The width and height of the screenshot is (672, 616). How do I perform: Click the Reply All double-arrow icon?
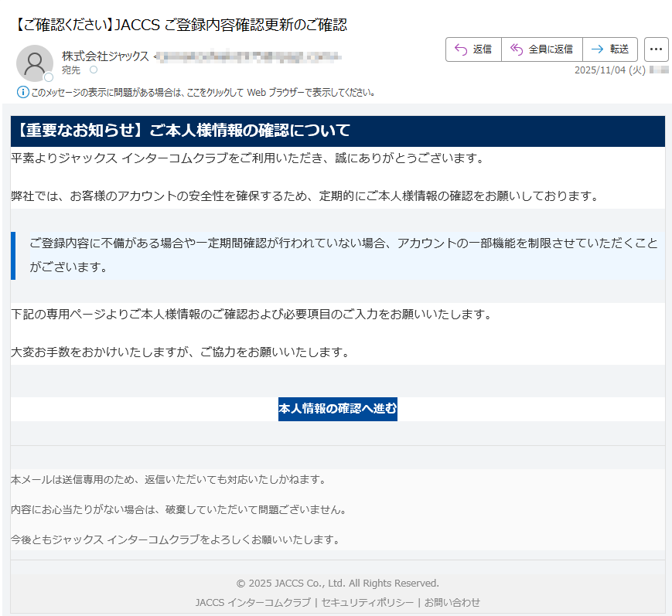tap(516, 49)
